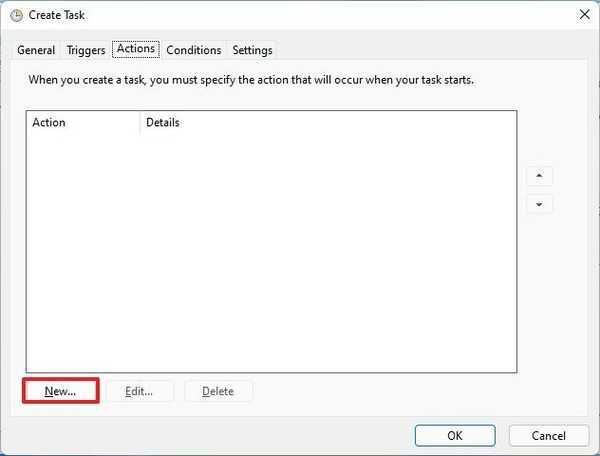Click inside the empty actions list
This screenshot has height=456, width=600.
click(270, 250)
